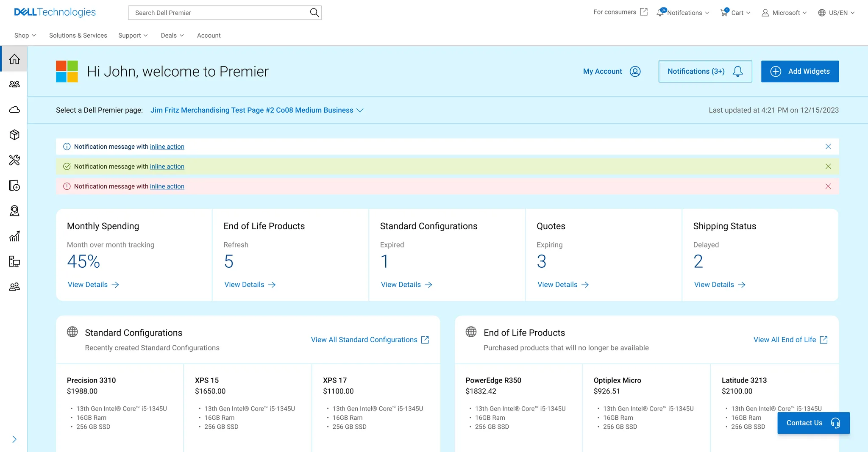The image size is (868, 452).
Task: Follow the For consumers link
Action: [620, 12]
